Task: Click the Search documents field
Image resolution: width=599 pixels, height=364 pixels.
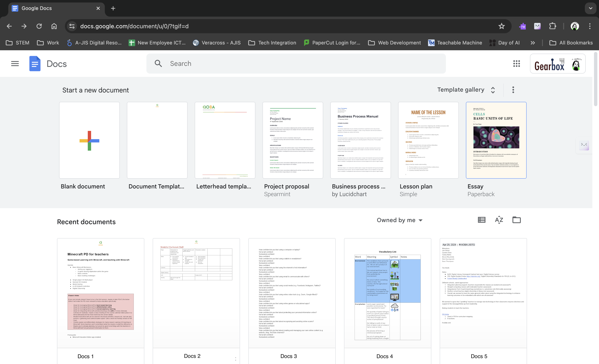Action: [x=296, y=64]
